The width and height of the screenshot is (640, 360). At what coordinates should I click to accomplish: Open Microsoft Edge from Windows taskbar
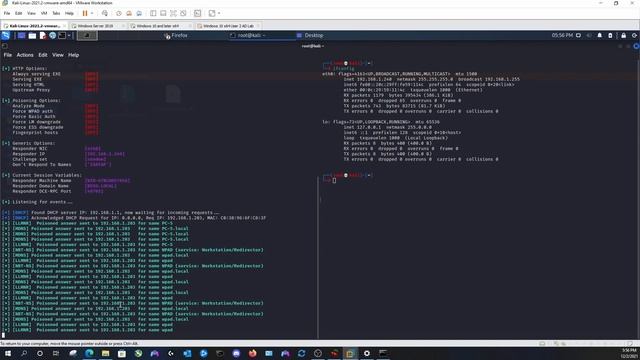(x=89, y=353)
